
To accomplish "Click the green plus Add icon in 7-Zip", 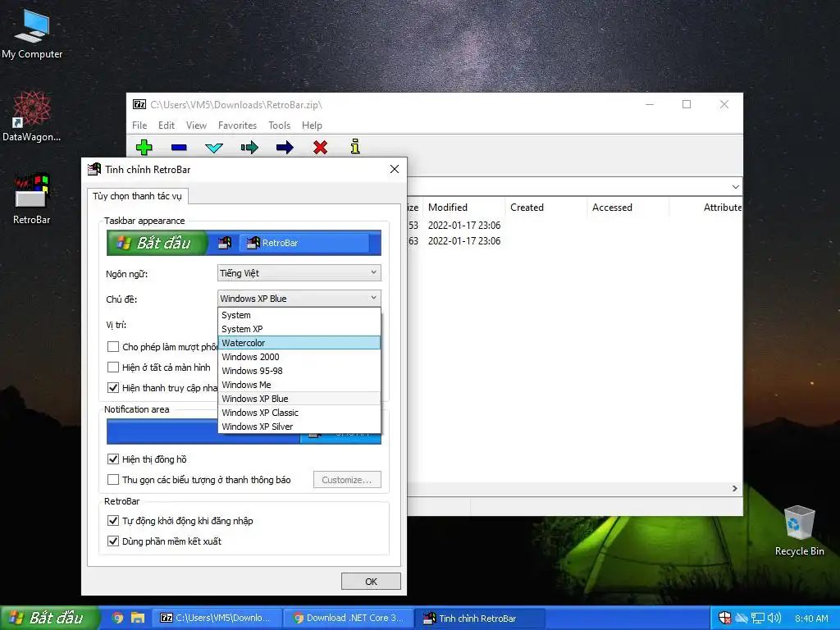I will coord(144,147).
